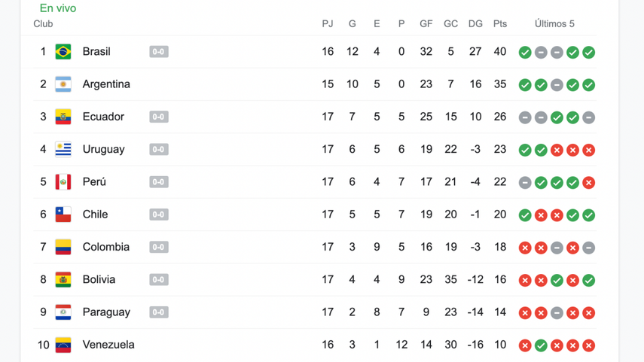Click the Brasil flag icon
644x362 pixels.
click(63, 52)
